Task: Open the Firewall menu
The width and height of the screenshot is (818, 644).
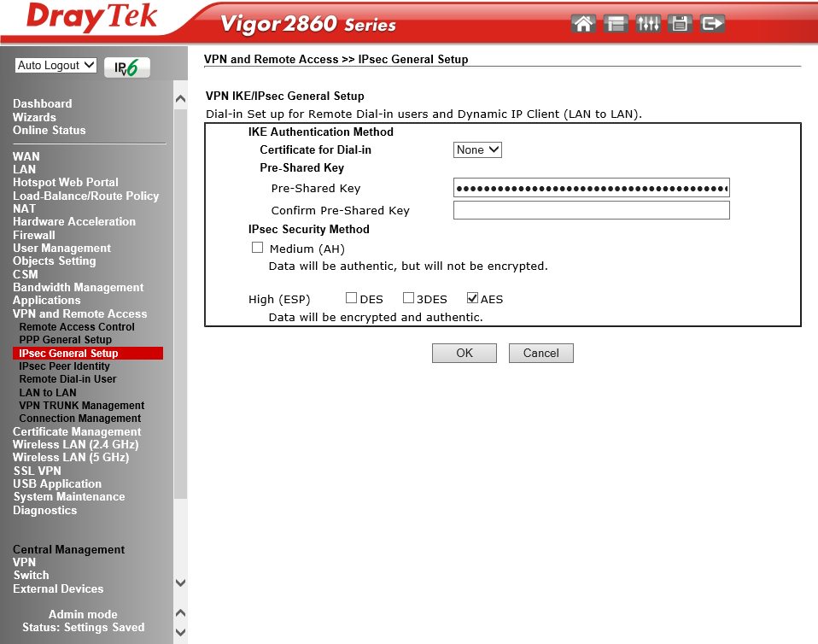Action: pyautogui.click(x=34, y=236)
